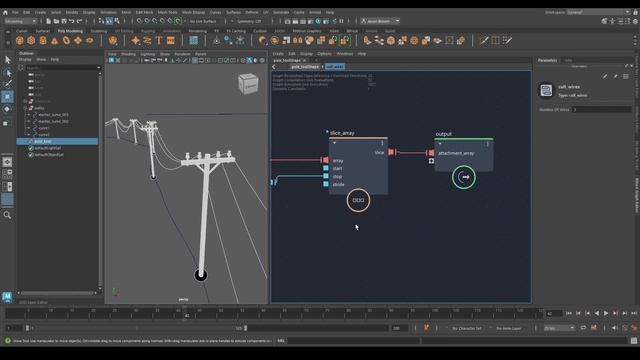This screenshot has width=640, height=360.
Task: Switch to the Poly Modeling shelf tab
Action: coord(70,31)
